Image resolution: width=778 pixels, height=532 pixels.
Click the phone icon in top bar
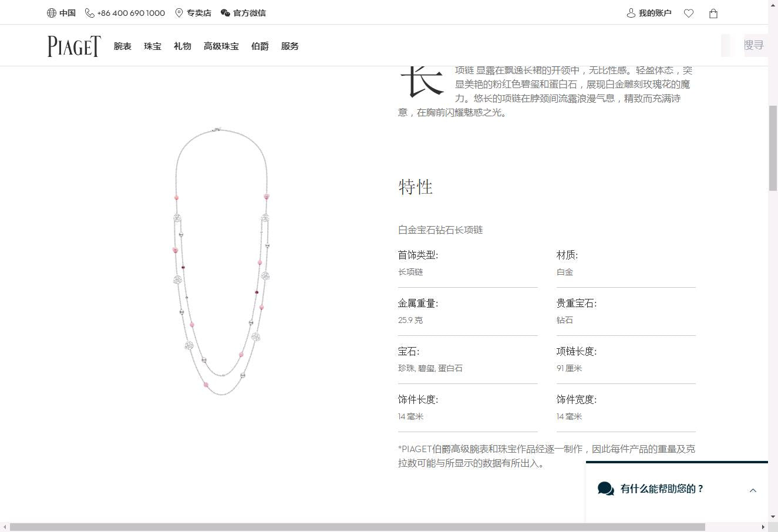pyautogui.click(x=90, y=13)
